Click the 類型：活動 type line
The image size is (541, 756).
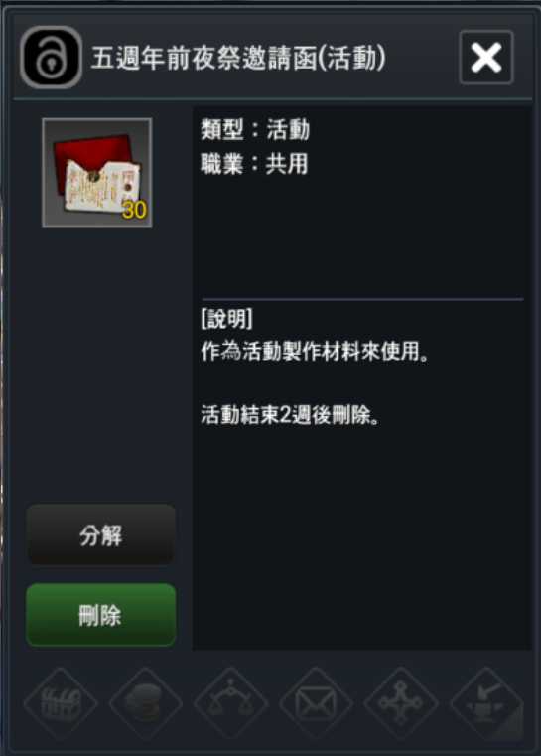pos(255,130)
